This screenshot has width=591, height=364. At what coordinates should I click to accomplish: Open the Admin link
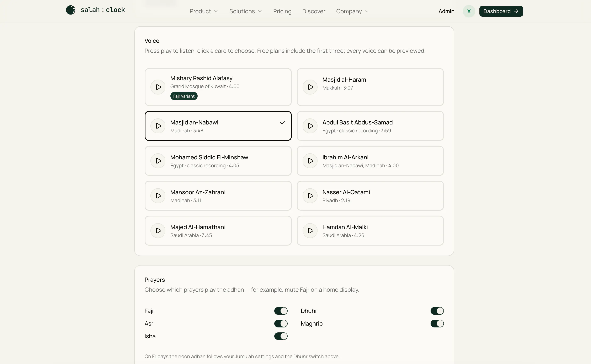click(x=446, y=11)
